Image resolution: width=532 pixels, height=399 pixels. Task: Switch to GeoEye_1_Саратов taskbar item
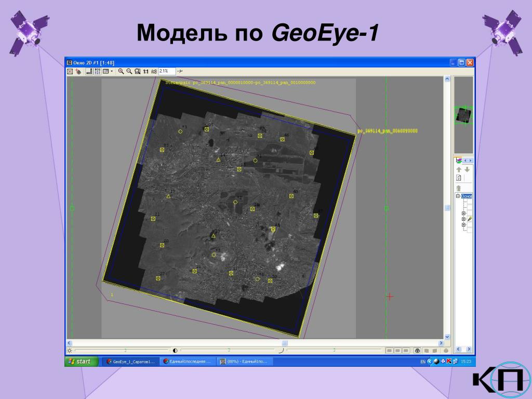pos(131,362)
